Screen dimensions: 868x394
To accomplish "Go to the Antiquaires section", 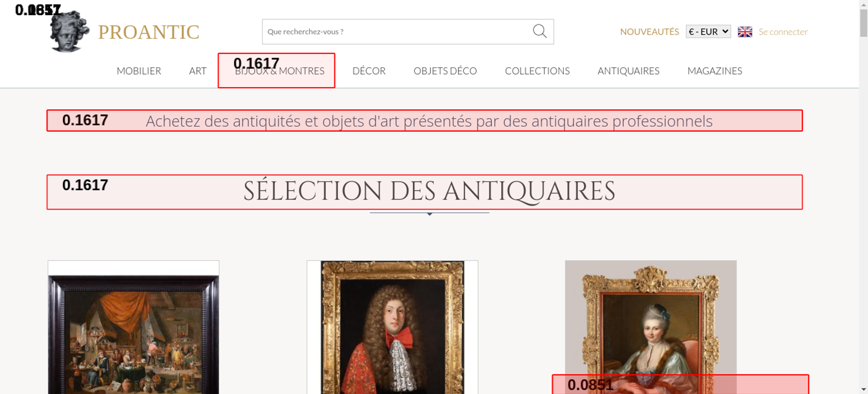I will pos(628,71).
